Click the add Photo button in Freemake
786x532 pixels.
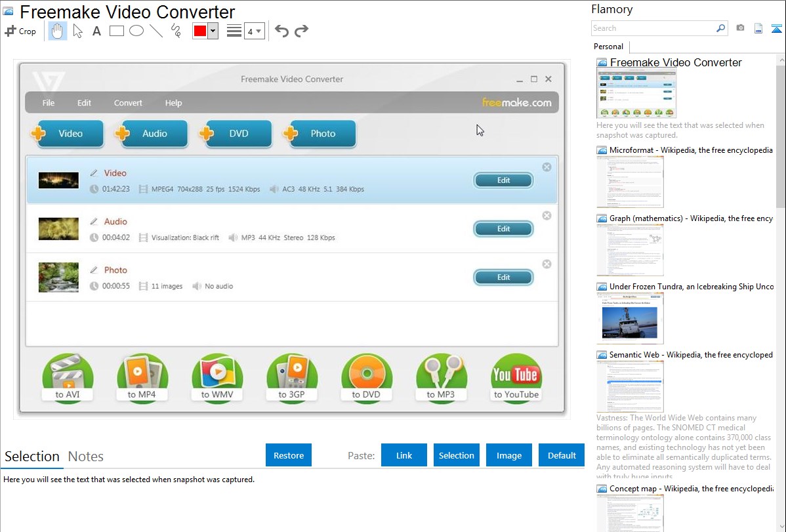coord(320,134)
